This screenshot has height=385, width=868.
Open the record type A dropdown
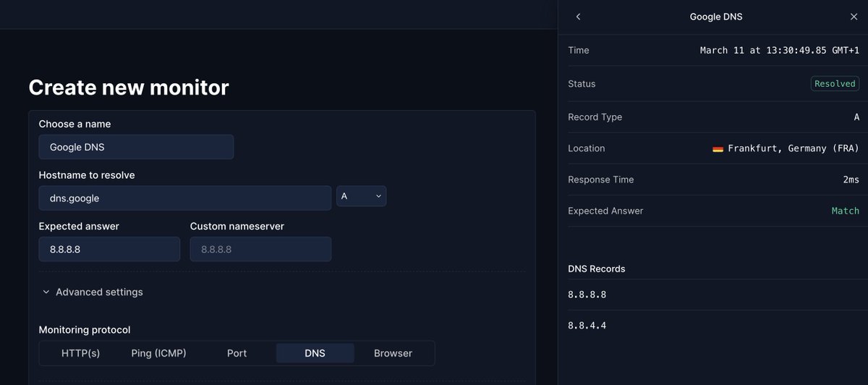pos(361,196)
